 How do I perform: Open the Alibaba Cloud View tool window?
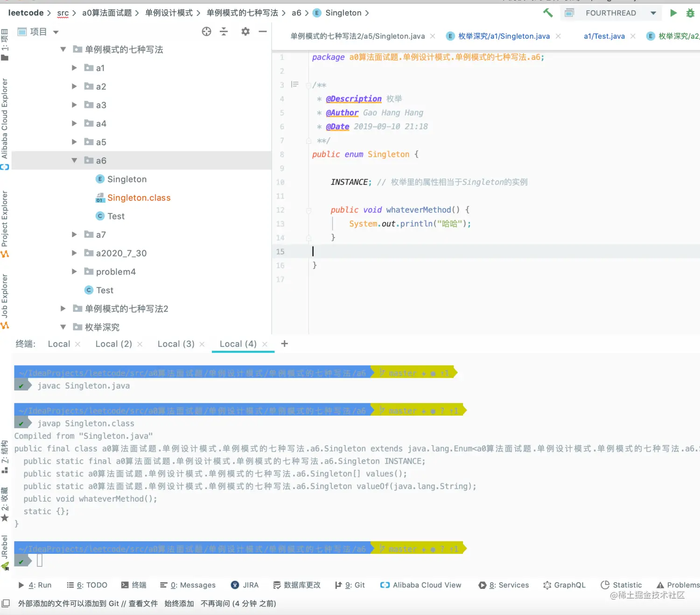tap(420, 585)
